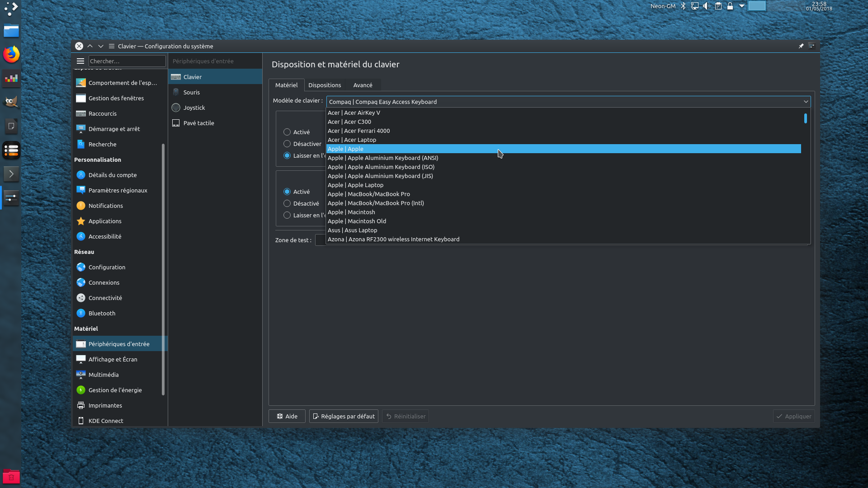Open the hamburger menu beside search
868x488 pixels.
80,61
